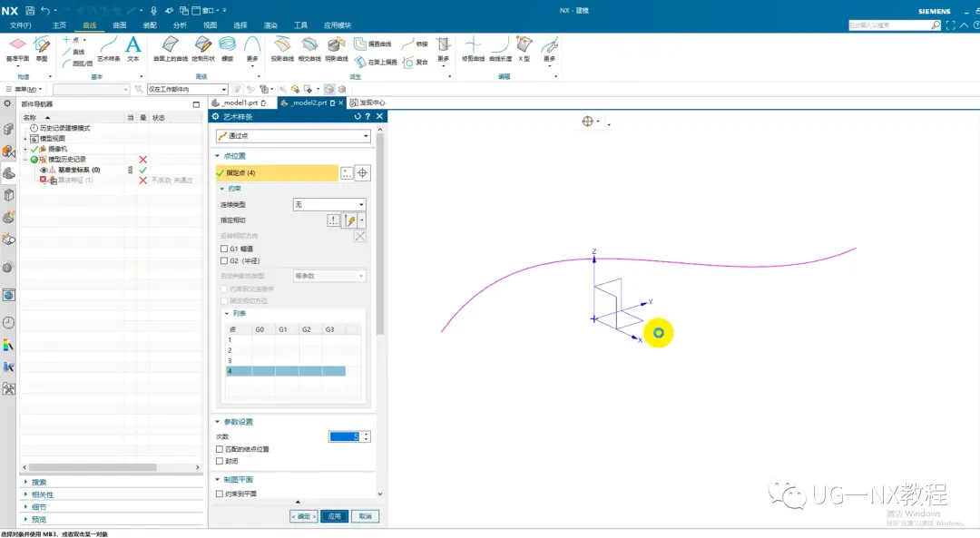Click the 文本 text tool

click(x=133, y=49)
